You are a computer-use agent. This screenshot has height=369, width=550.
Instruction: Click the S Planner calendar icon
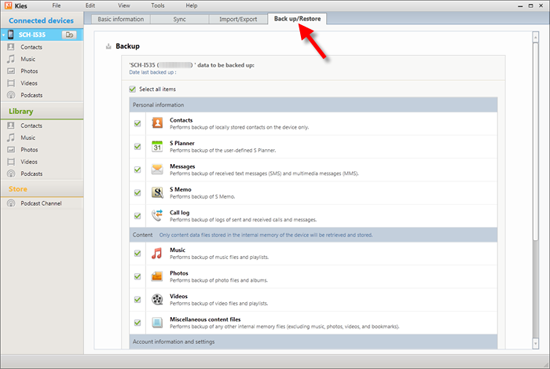(157, 146)
